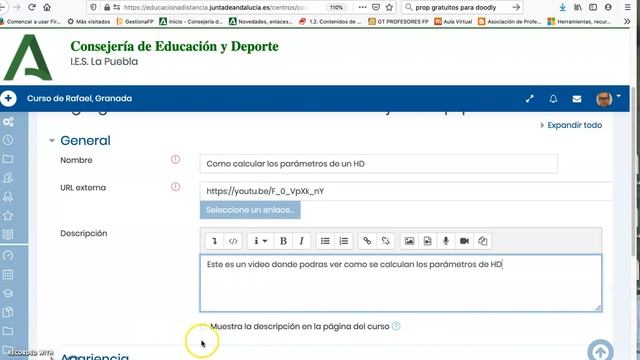Insert an image into the description
The image size is (640, 360).
[x=409, y=241]
